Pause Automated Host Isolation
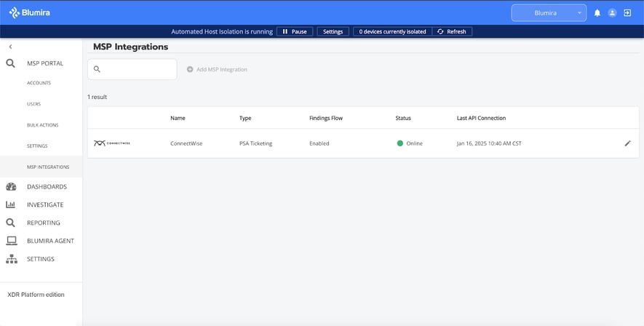The width and height of the screenshot is (644, 326). click(295, 32)
